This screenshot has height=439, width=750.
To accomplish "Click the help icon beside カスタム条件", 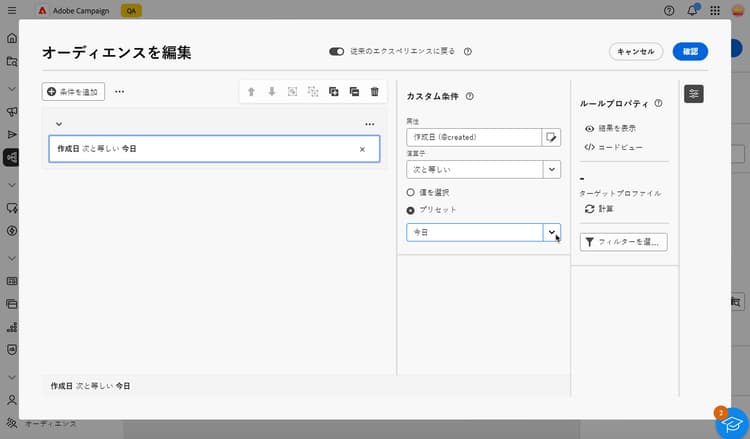I will (x=470, y=96).
